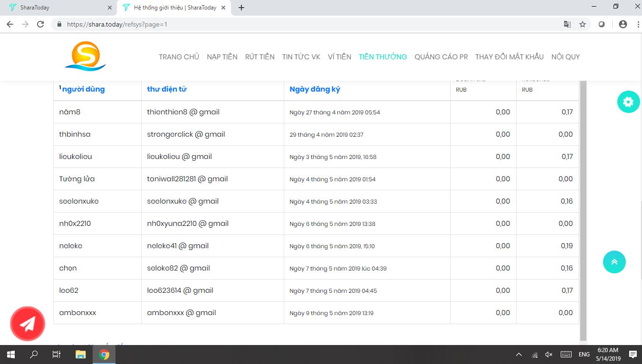Viewport: 642px width, 364px height.
Task: Click the email nh0xyuna2210 @ gmail
Action: tap(188, 224)
